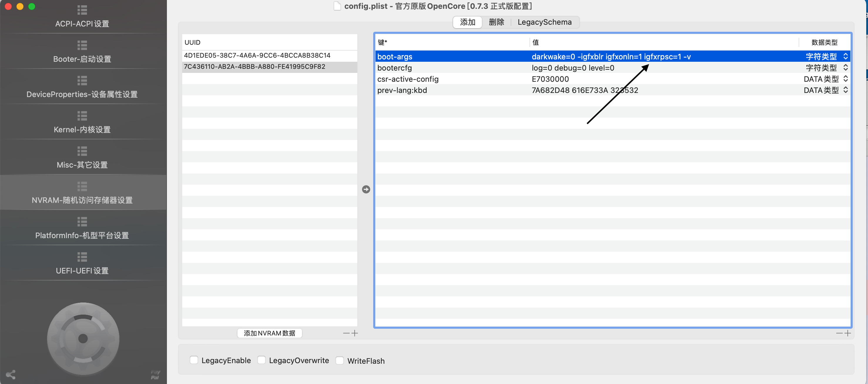Switch to the LegacySchema tab
The width and height of the screenshot is (868, 384).
544,22
